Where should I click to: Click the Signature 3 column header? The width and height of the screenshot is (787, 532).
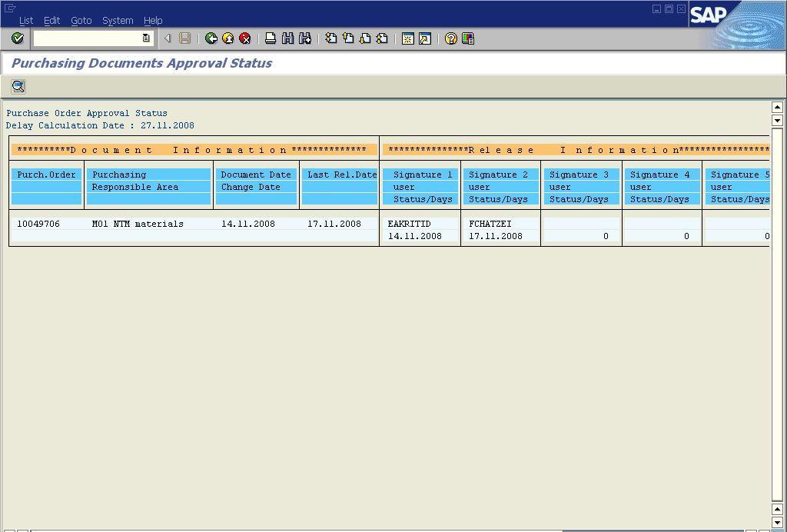579,175
